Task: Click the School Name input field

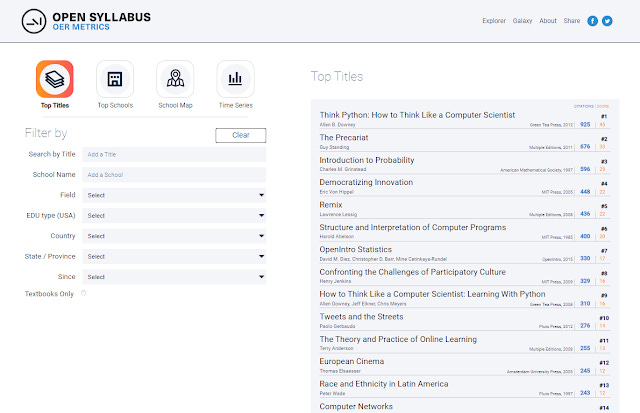Action: pyautogui.click(x=174, y=175)
